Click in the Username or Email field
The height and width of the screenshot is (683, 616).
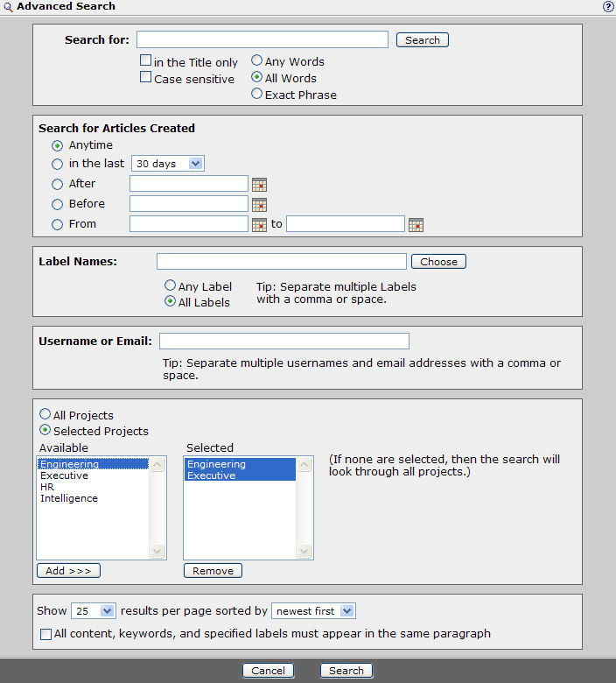tap(283, 341)
